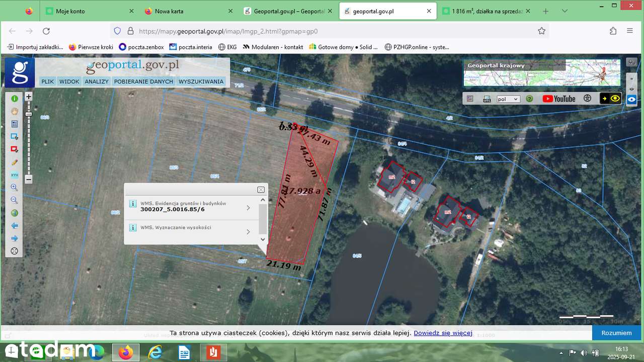Go to next map view arrow
Viewport: 644px width, 362px height.
(x=15, y=238)
